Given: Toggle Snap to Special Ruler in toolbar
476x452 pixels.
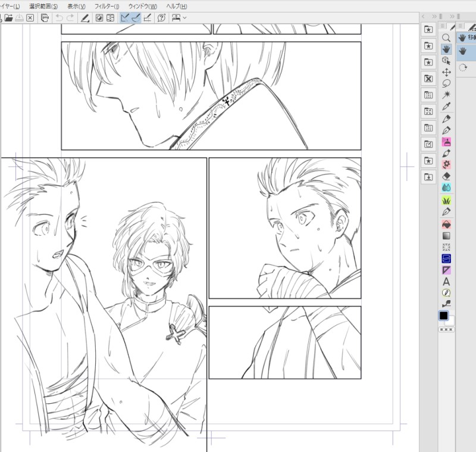Looking at the screenshot, I should click(x=136, y=18).
